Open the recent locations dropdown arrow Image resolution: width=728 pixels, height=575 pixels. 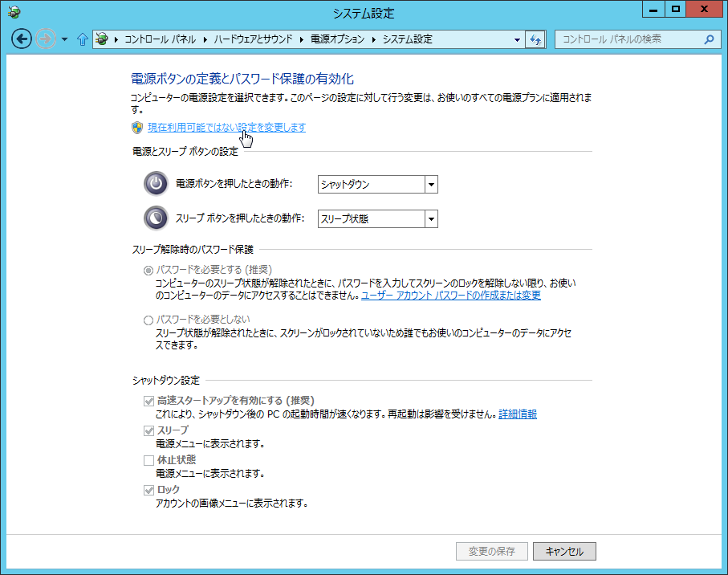pyautogui.click(x=64, y=39)
